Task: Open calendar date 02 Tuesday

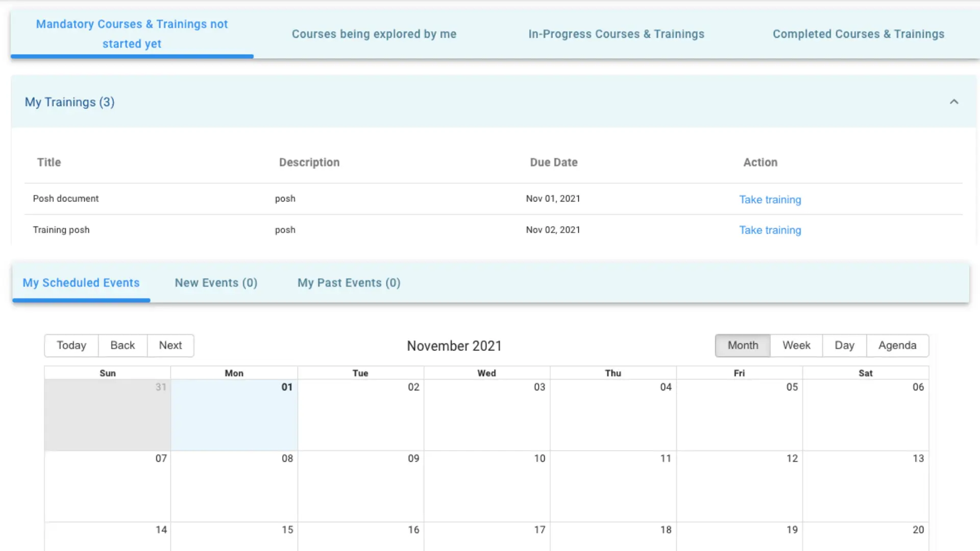Action: point(413,387)
